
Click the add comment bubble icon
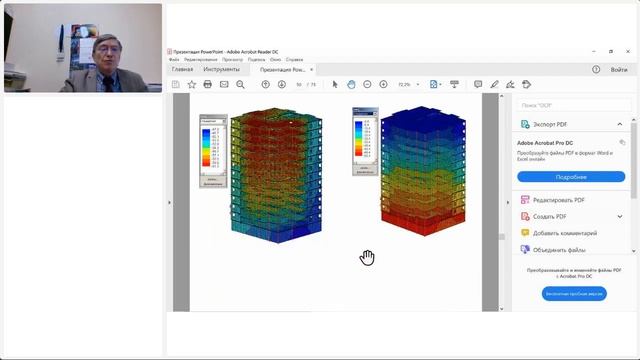tap(478, 84)
